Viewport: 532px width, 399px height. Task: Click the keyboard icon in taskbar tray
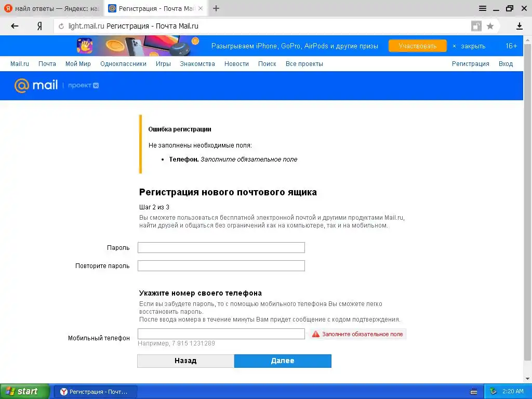[x=474, y=392]
